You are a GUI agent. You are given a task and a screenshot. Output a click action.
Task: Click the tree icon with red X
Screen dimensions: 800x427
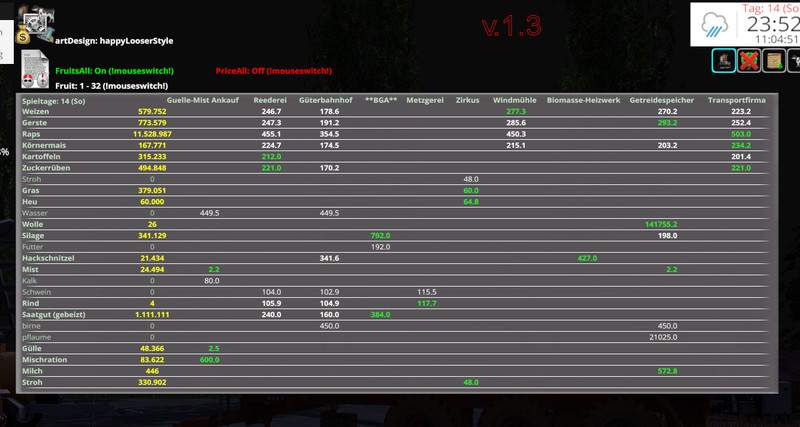tap(748, 61)
